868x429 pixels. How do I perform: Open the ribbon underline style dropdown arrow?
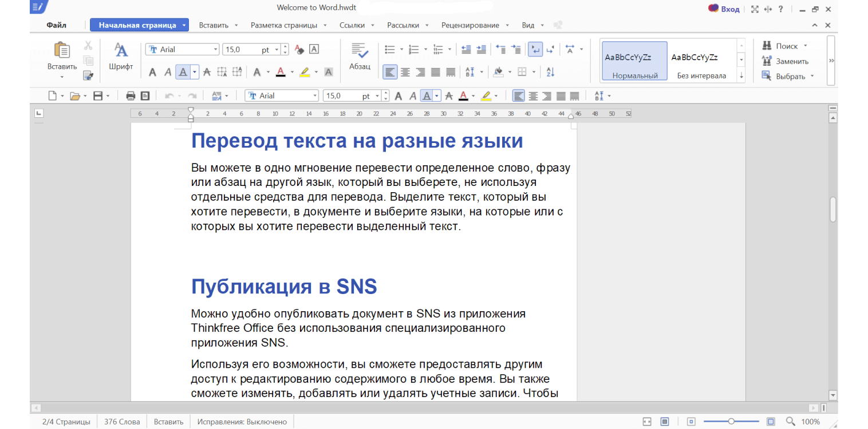195,72
